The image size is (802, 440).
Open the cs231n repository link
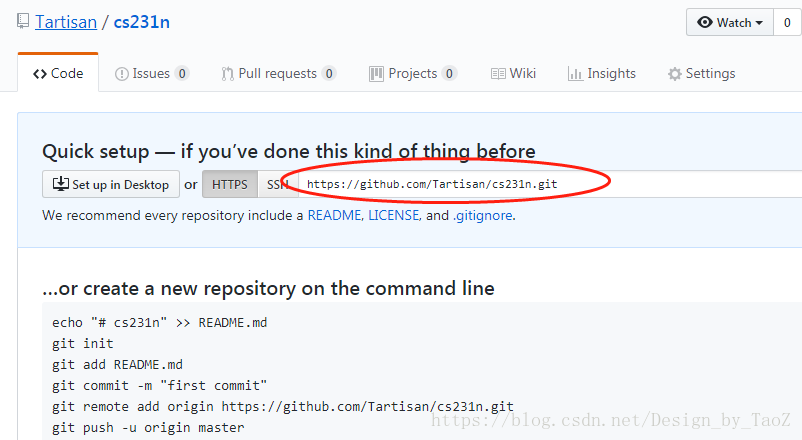[142, 22]
